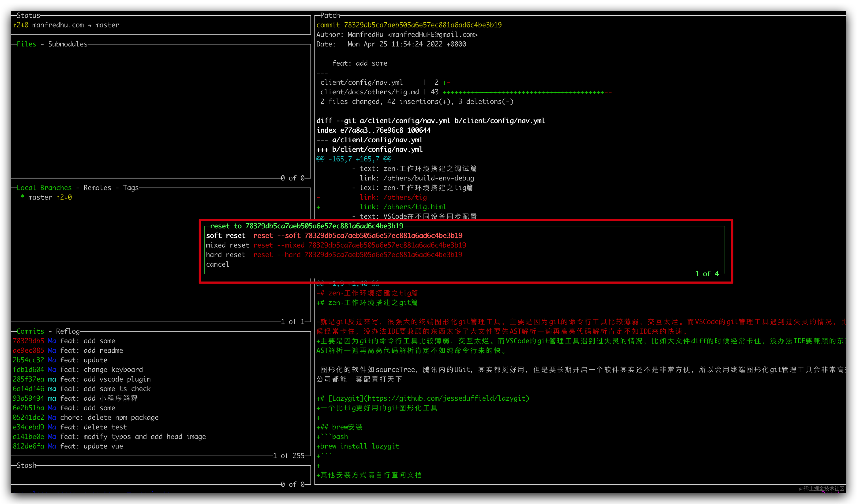Click the commit hash line in Patch

pyautogui.click(x=409, y=25)
